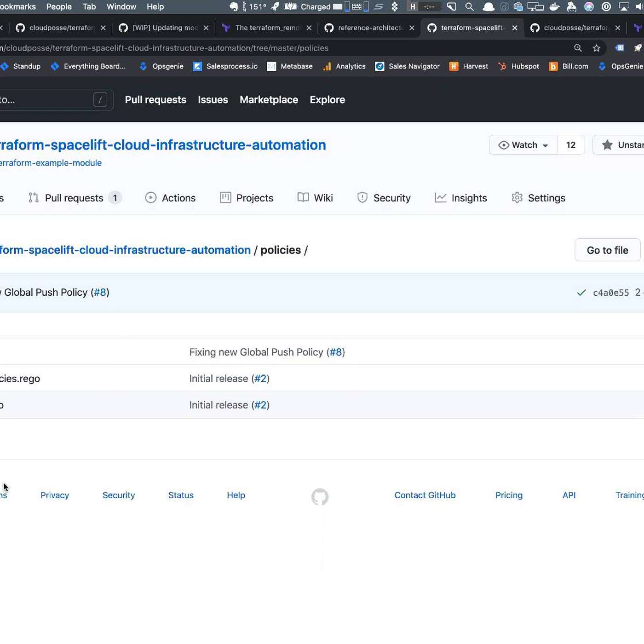Open the repository title link
The height and width of the screenshot is (644, 644).
point(163,145)
